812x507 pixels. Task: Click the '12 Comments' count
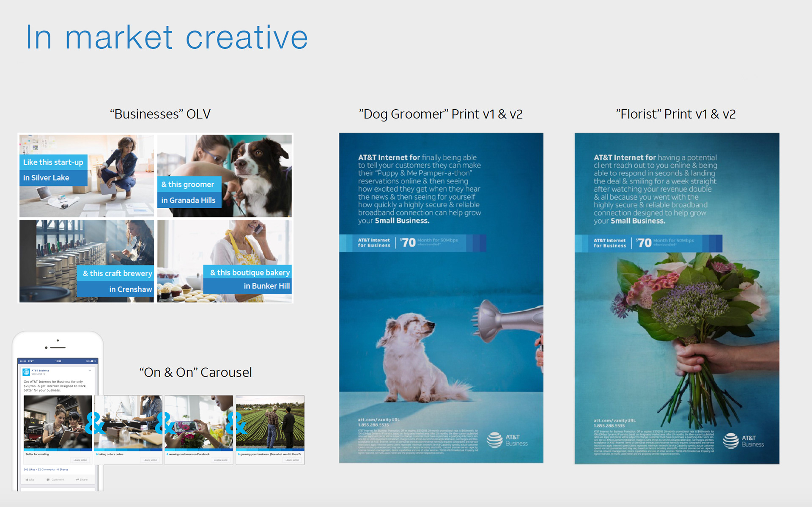coord(46,469)
